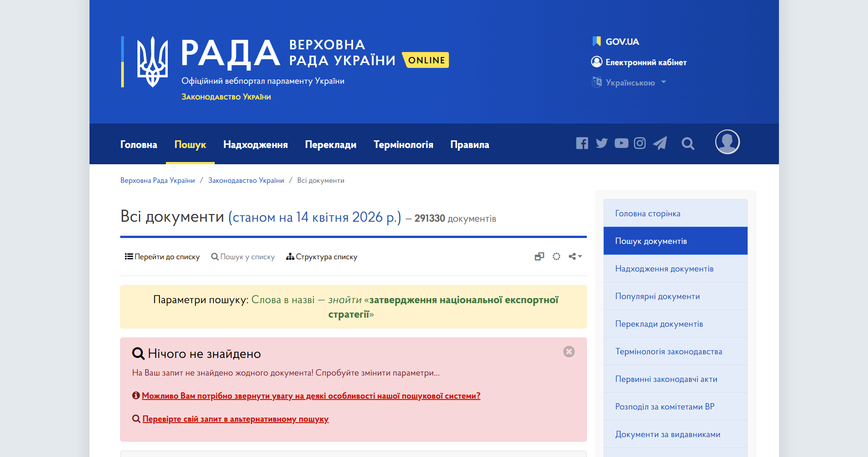Click '291330 документів' count text
This screenshot has height=457, width=868.
coord(455,219)
